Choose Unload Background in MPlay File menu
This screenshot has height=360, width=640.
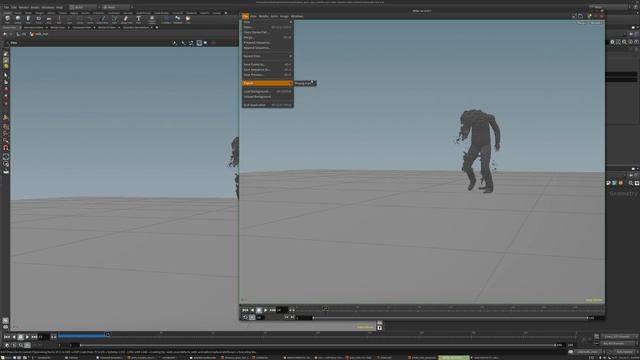tap(267, 97)
